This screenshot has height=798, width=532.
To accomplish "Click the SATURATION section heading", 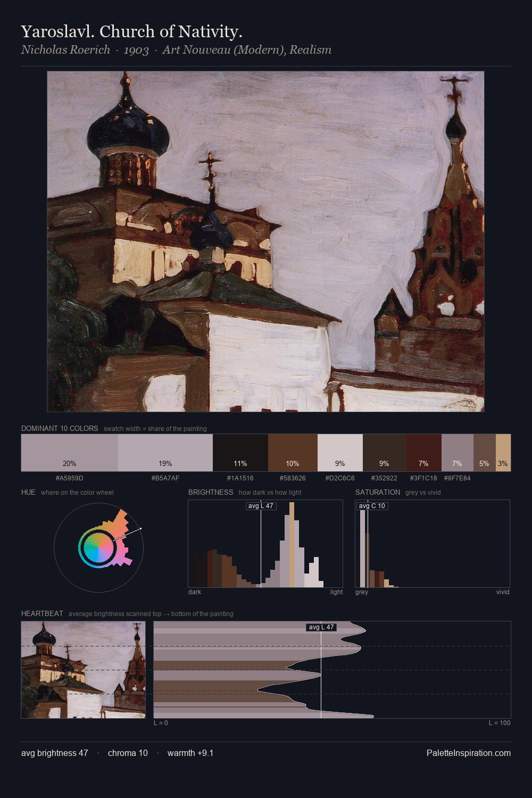I will [378, 492].
